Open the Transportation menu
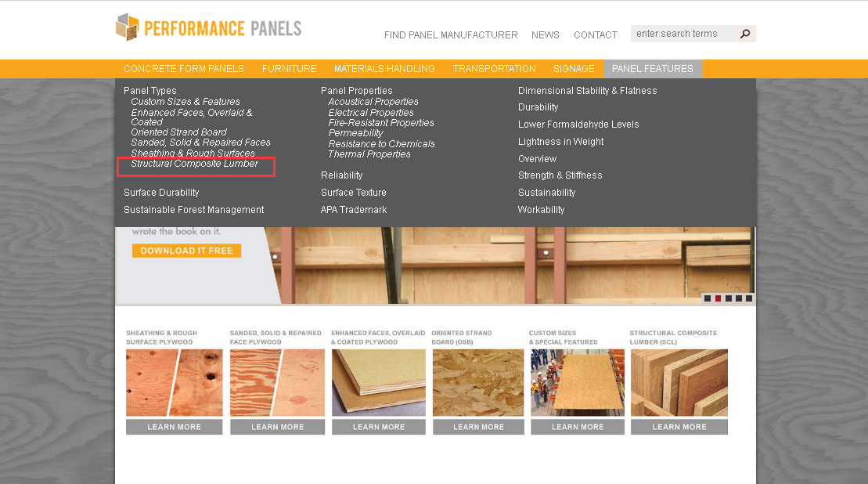Viewport: 868px width, 484px height. click(x=495, y=69)
